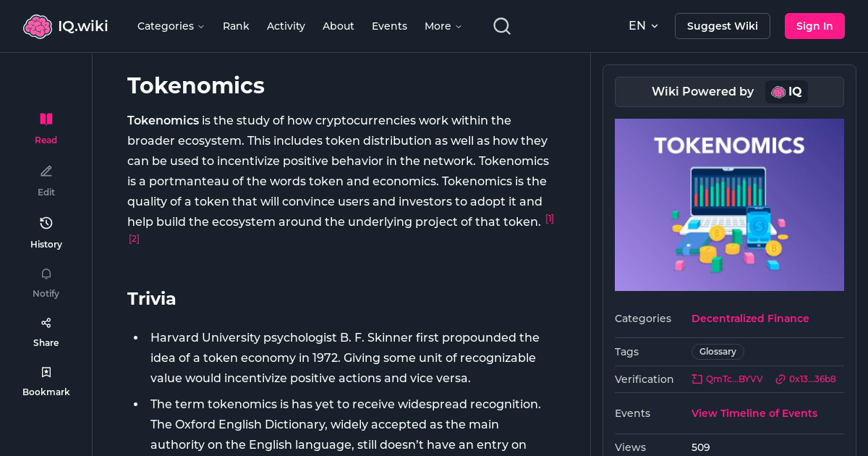Open the History clock icon

pyautogui.click(x=46, y=223)
